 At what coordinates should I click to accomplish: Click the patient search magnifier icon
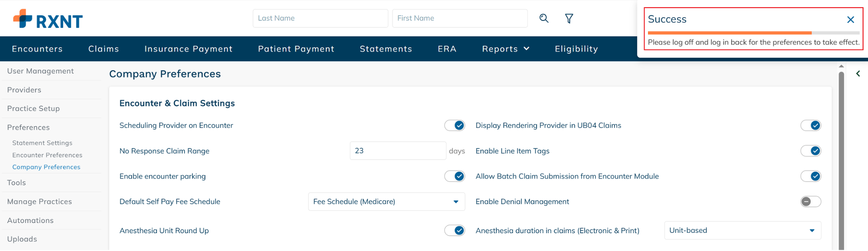coord(544,18)
